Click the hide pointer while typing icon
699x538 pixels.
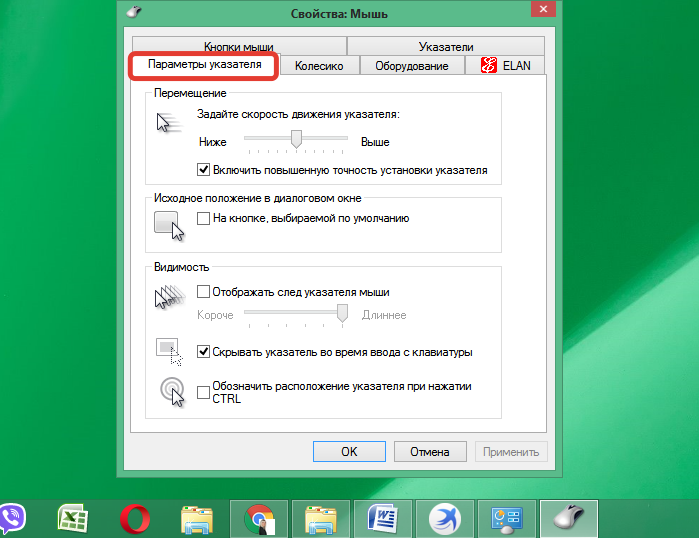click(169, 352)
